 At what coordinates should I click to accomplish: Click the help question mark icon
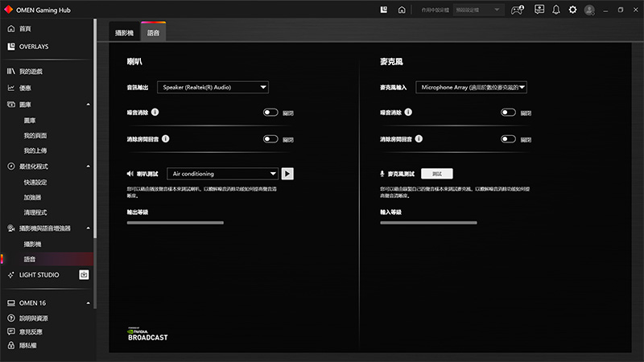[x=11, y=318]
